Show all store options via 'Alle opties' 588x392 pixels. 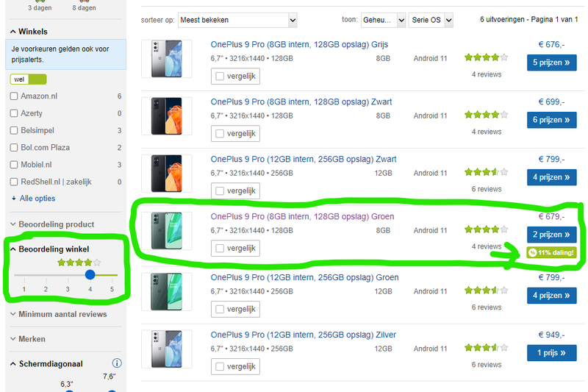(x=37, y=199)
